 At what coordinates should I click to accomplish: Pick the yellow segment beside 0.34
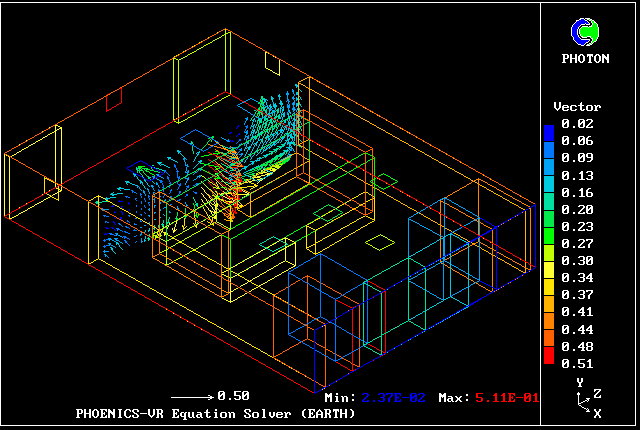tap(549, 277)
